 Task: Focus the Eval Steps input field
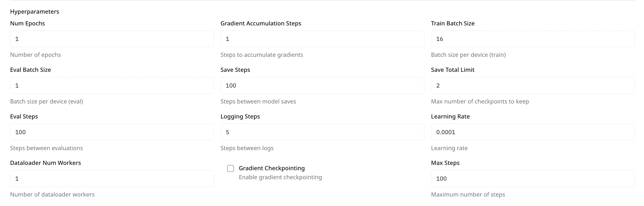point(112,132)
